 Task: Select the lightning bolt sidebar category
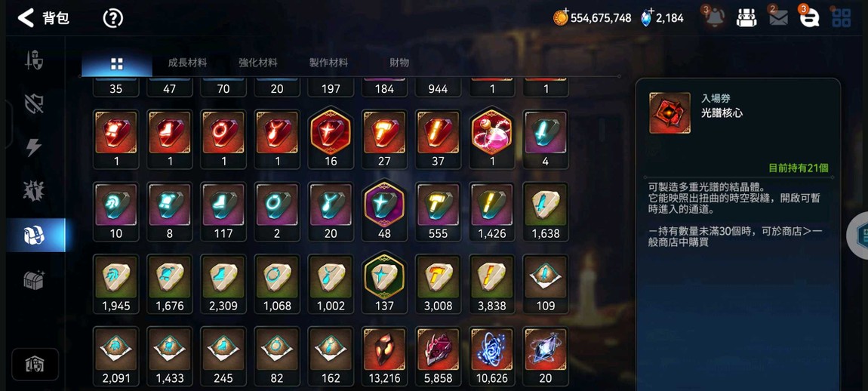(x=34, y=146)
